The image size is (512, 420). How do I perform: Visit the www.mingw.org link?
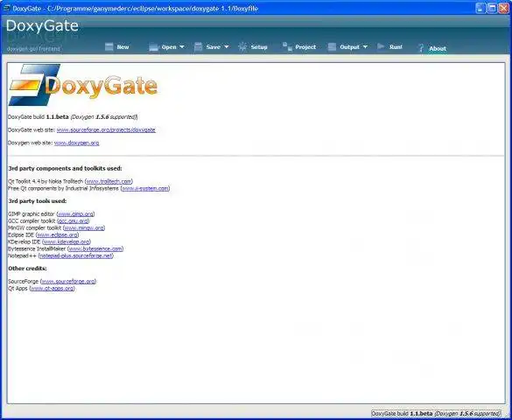coord(84,227)
